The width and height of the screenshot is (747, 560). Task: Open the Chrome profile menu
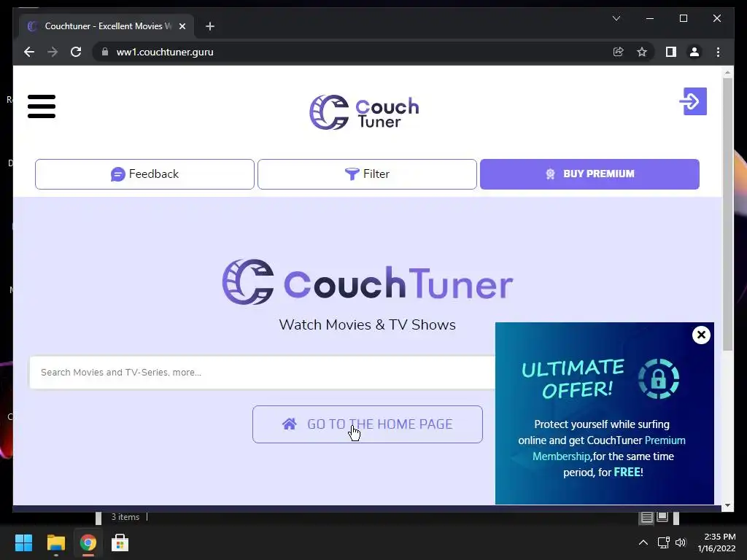pyautogui.click(x=694, y=52)
